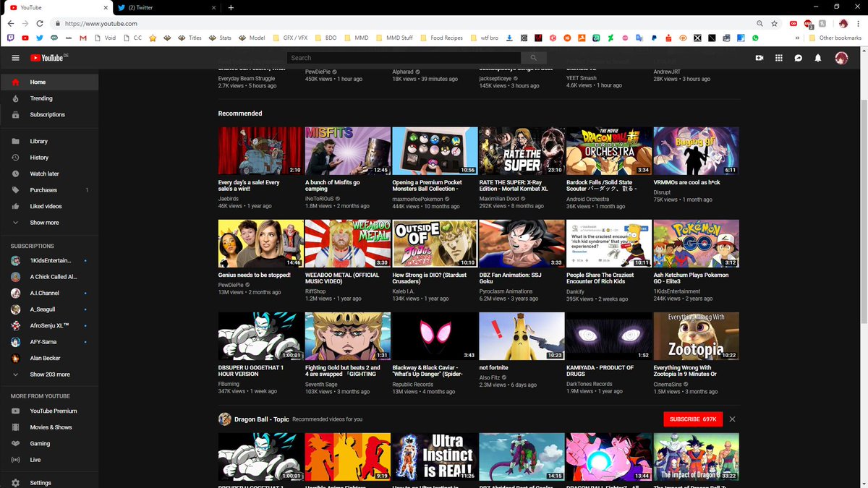Open YouTube Premium in the sidebar
Image resolution: width=868 pixels, height=488 pixels.
click(x=48, y=411)
